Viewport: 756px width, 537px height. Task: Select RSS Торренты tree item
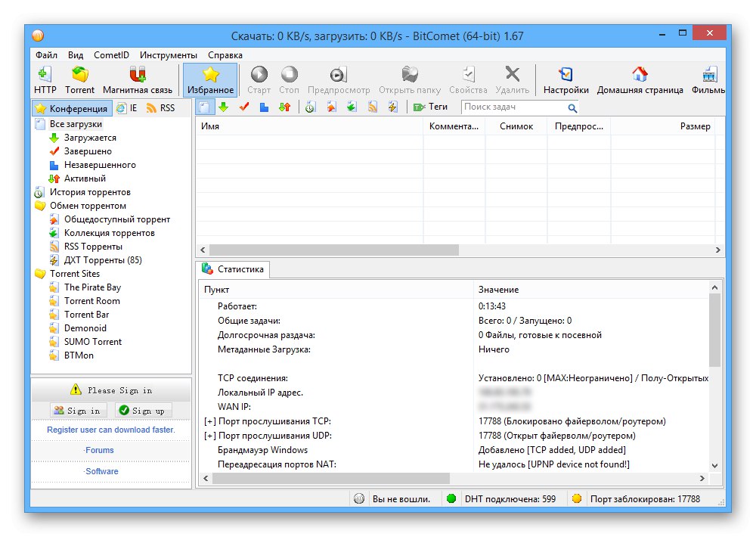coord(93,247)
